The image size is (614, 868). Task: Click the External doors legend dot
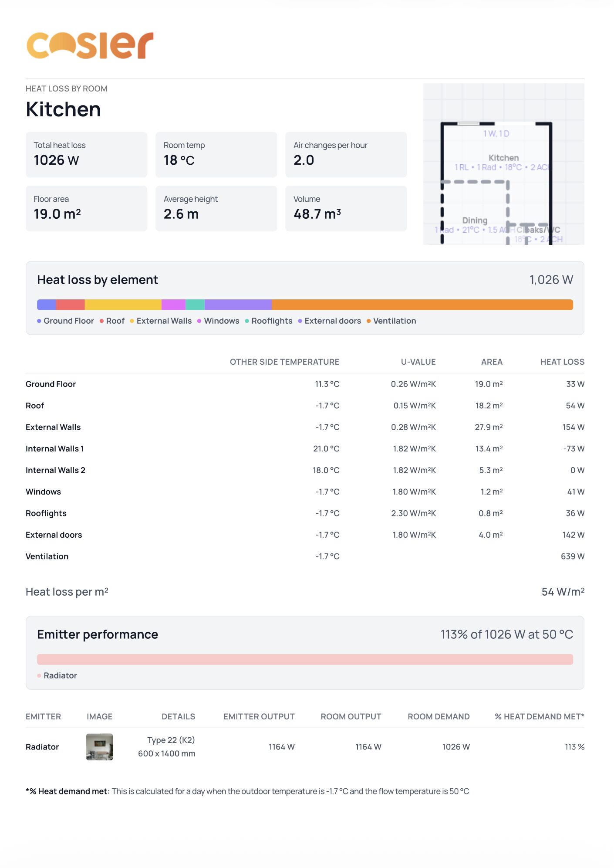pyautogui.click(x=300, y=321)
